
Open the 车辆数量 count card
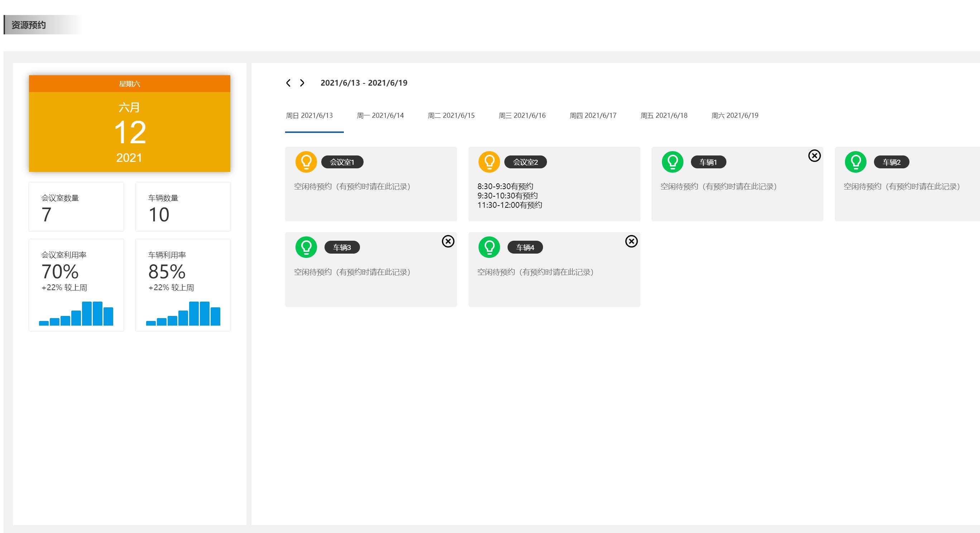point(183,207)
